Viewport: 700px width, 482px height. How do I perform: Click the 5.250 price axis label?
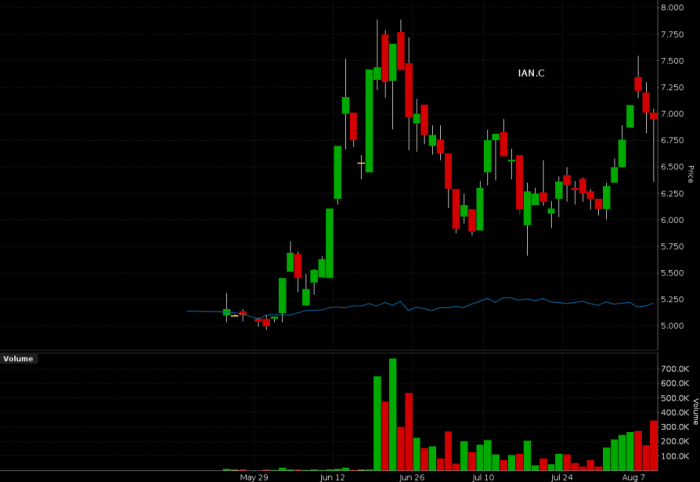(x=672, y=299)
